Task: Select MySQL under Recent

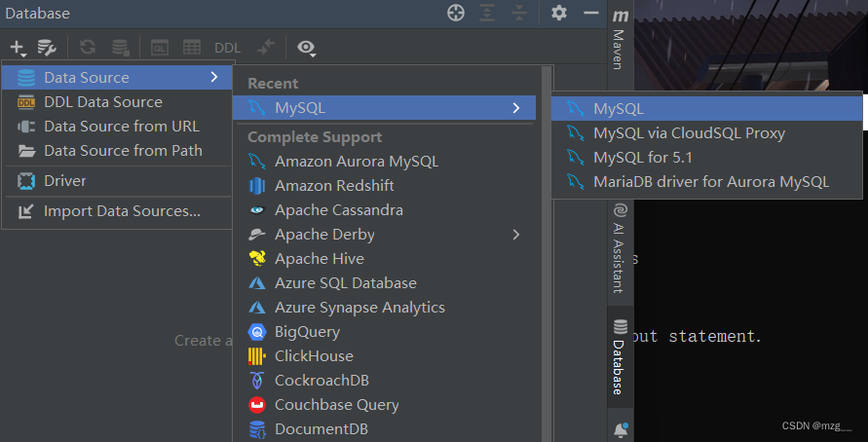Action: 384,108
